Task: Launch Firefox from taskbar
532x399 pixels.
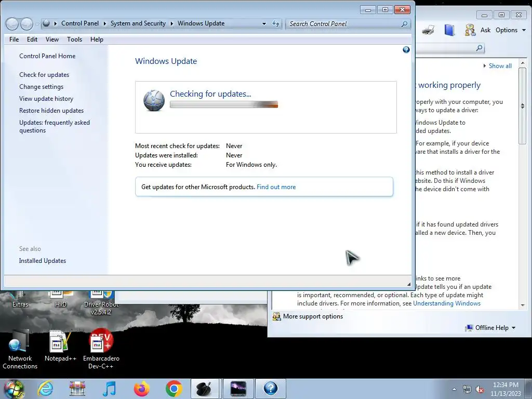Action: point(141,389)
